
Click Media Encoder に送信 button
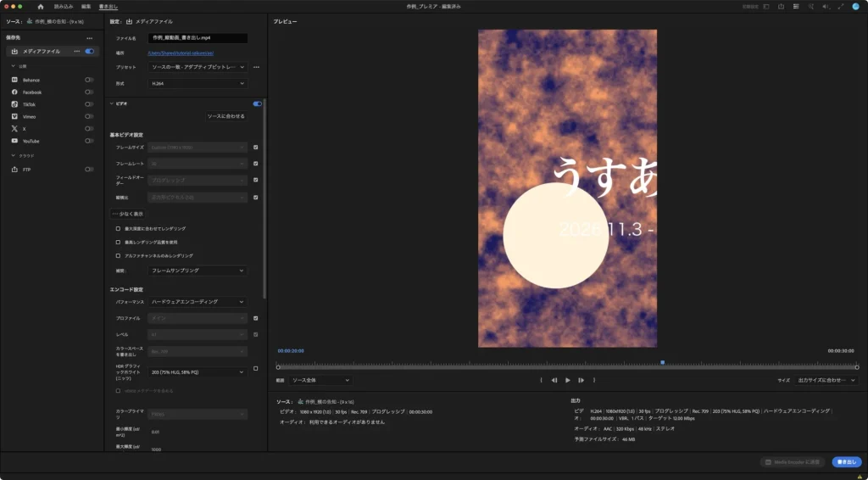point(793,461)
